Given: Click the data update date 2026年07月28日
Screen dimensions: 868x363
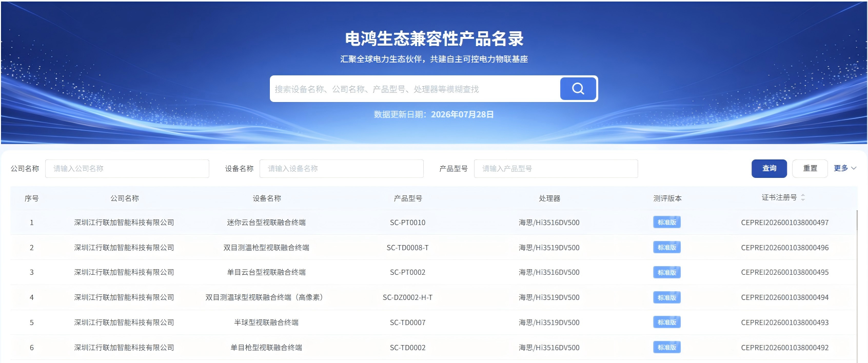Looking at the screenshot, I should coord(462,114).
